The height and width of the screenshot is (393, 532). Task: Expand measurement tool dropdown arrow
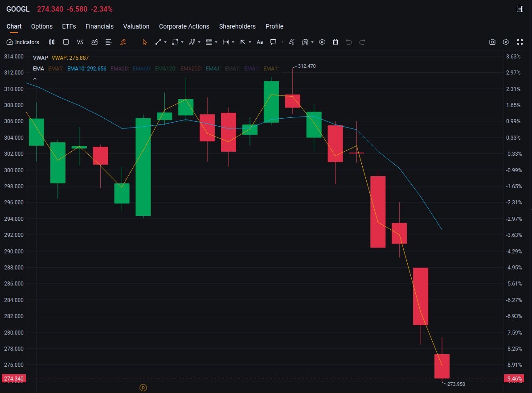click(x=233, y=42)
